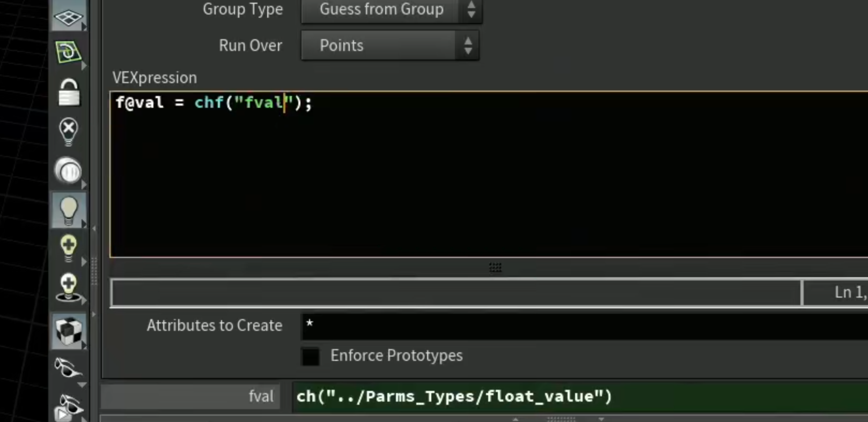Click the fval channel expression field
Image resolution: width=868 pixels, height=422 pixels.
pyautogui.click(x=580, y=397)
